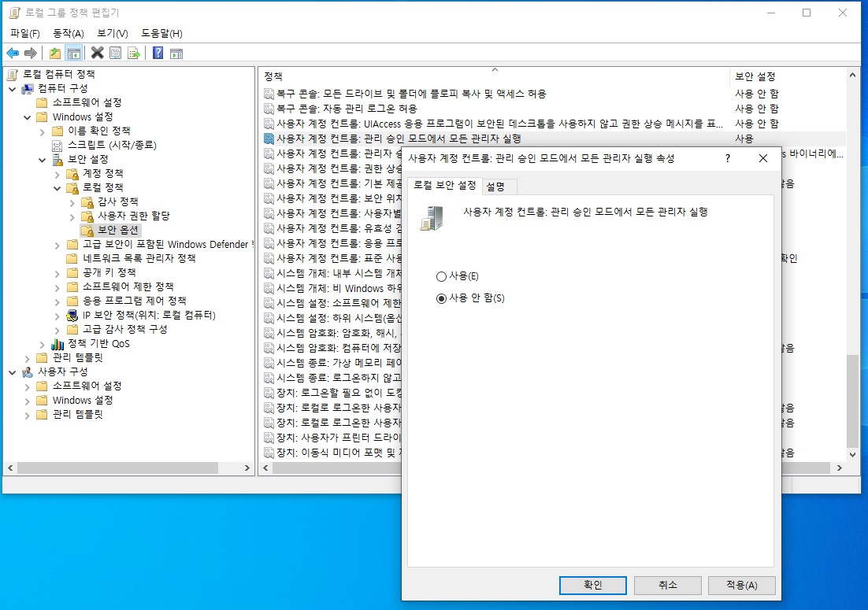868x610 pixels.
Task: Click the scroll-up arrow of policy list
Action: coord(852,76)
